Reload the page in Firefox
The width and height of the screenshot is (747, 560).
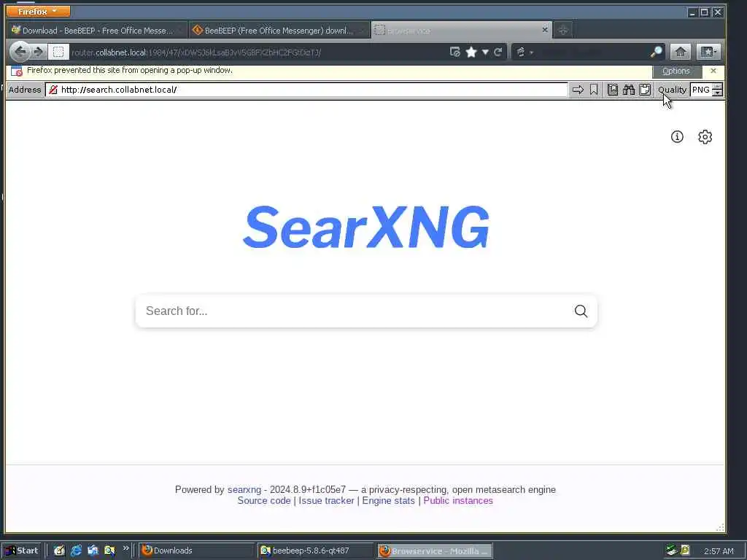tap(498, 52)
